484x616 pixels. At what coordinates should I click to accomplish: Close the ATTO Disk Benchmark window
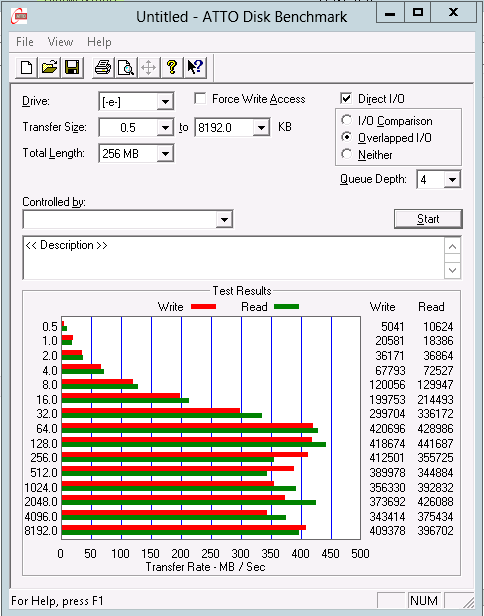(453, 13)
